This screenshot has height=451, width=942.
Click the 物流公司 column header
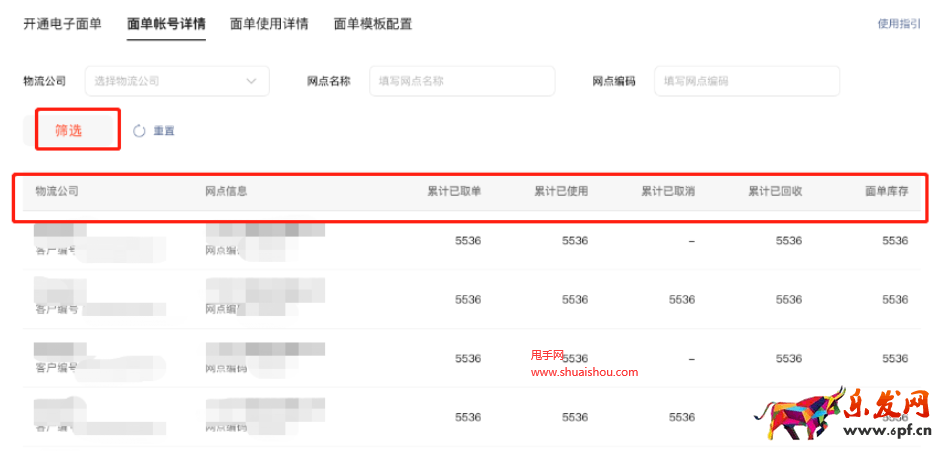point(57,191)
